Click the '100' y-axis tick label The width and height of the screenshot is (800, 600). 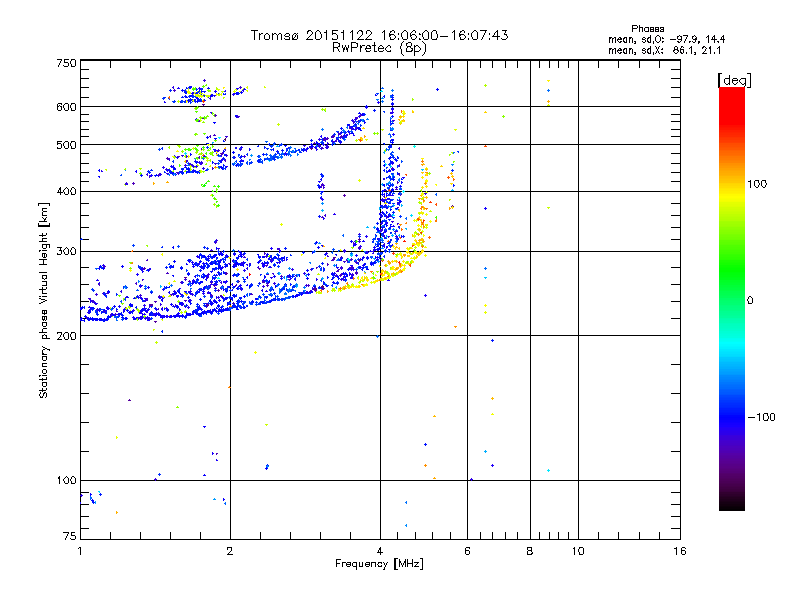[66, 480]
